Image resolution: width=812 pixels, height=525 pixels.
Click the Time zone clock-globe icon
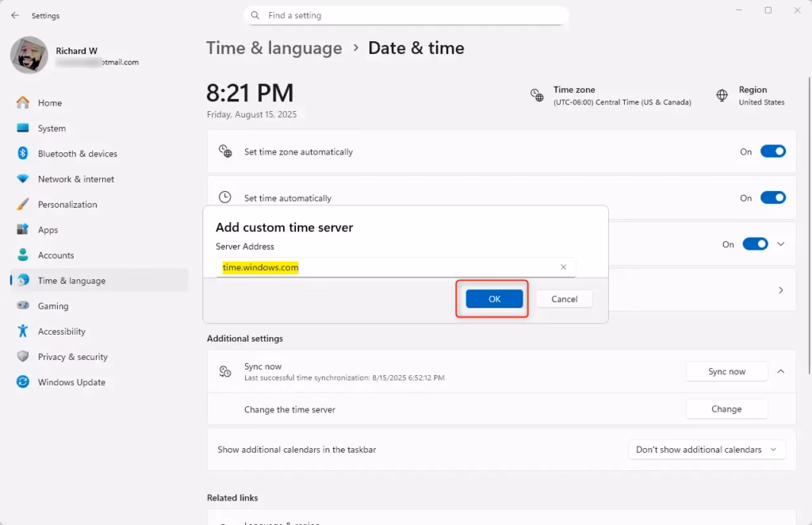537,95
